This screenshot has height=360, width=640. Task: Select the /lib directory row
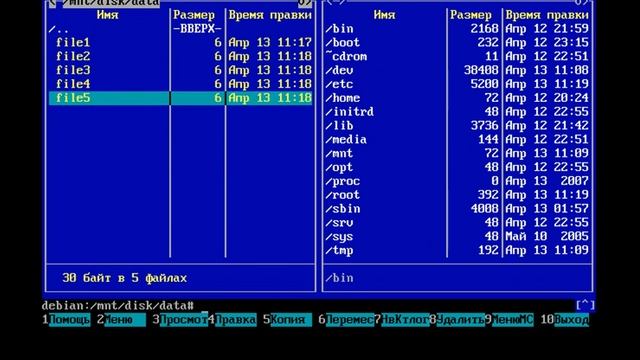click(x=457, y=126)
